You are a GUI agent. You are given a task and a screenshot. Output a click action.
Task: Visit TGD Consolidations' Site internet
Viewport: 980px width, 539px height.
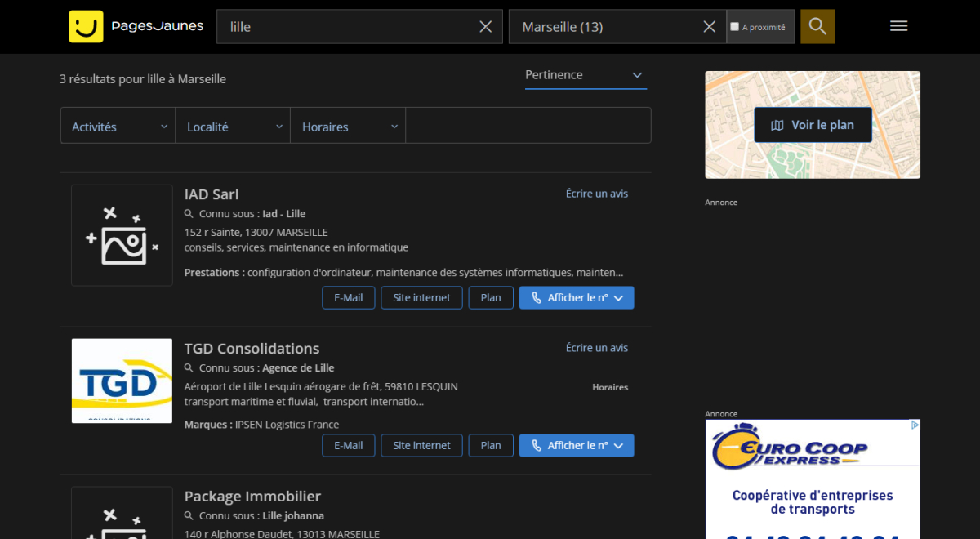pos(421,445)
